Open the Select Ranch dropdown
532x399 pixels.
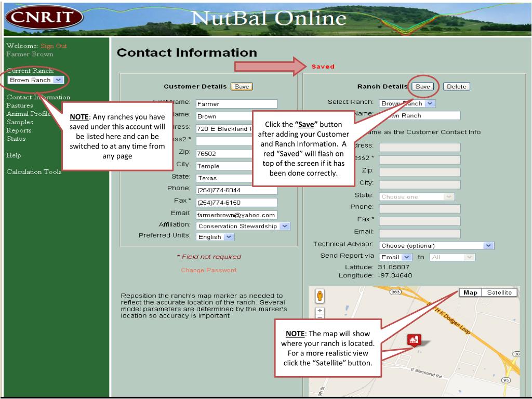pos(407,103)
